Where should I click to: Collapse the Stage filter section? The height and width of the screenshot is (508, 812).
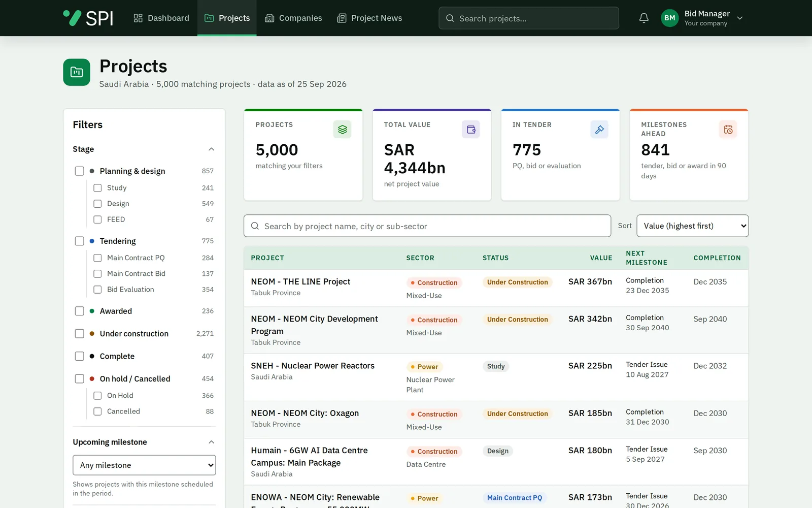[x=211, y=149]
